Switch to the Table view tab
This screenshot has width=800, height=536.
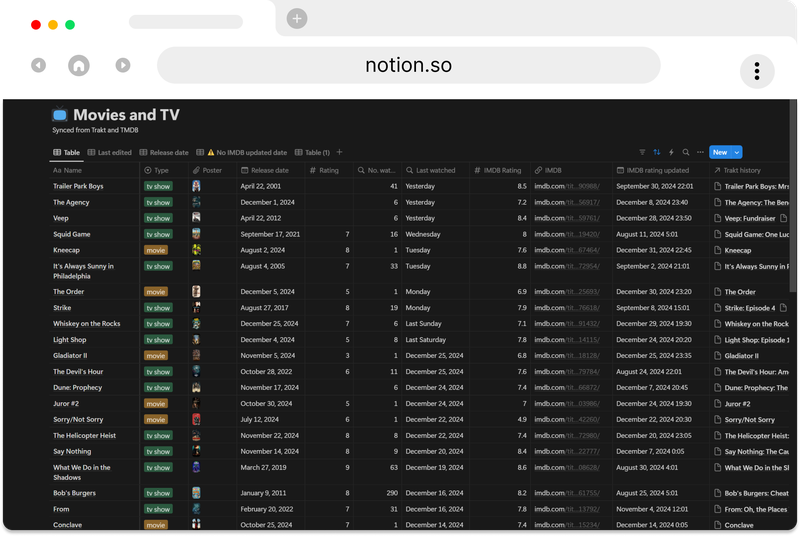pos(67,152)
